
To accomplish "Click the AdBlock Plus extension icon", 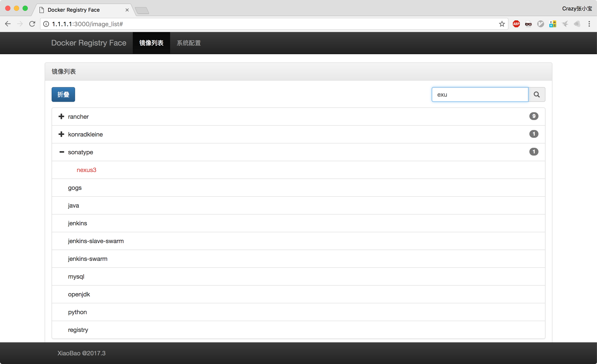I will pyautogui.click(x=516, y=24).
